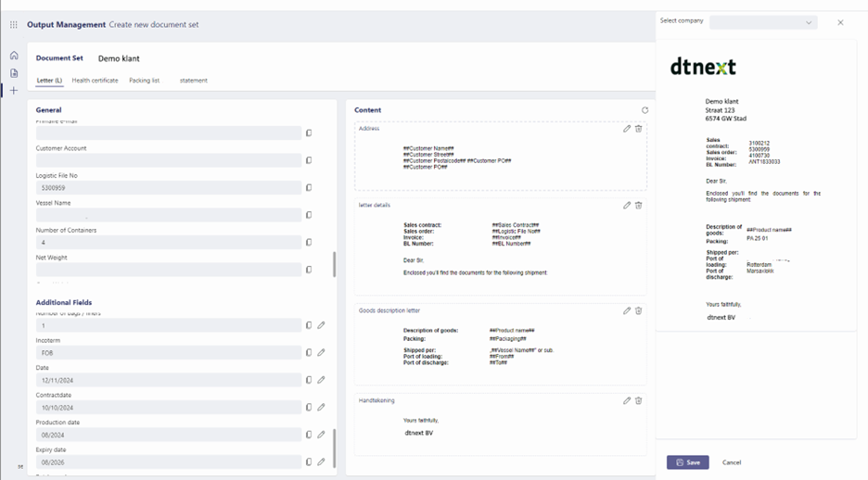Viewport: 868px width, 480px height.
Task: Edit the Address content block
Action: [627, 128]
